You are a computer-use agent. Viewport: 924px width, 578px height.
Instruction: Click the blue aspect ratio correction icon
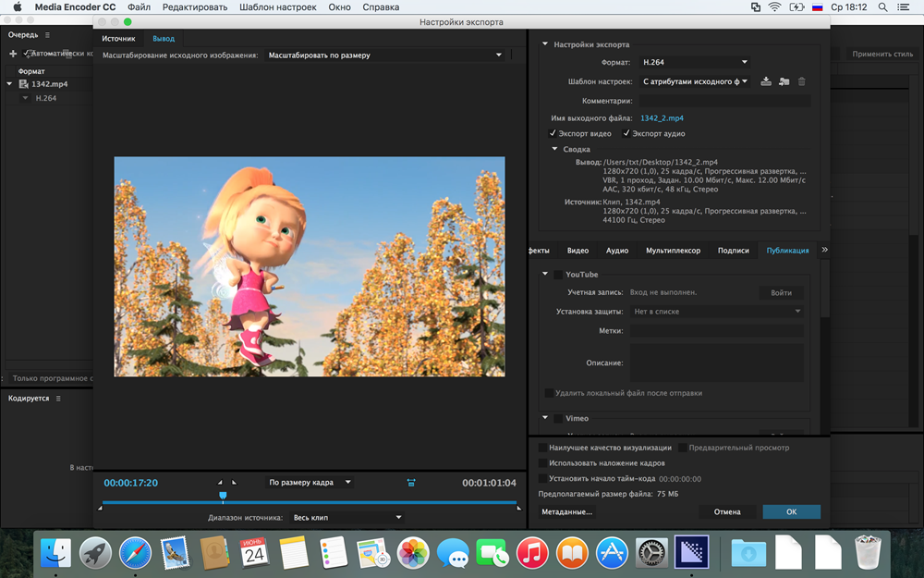tap(411, 483)
